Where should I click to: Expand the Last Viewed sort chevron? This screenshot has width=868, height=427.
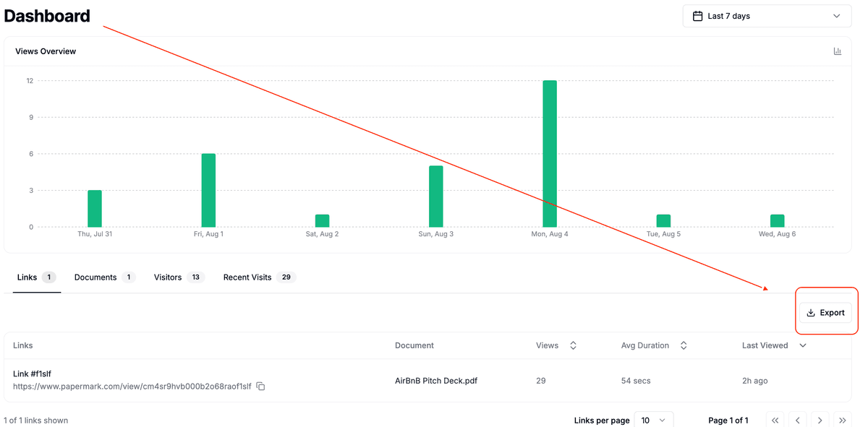802,345
